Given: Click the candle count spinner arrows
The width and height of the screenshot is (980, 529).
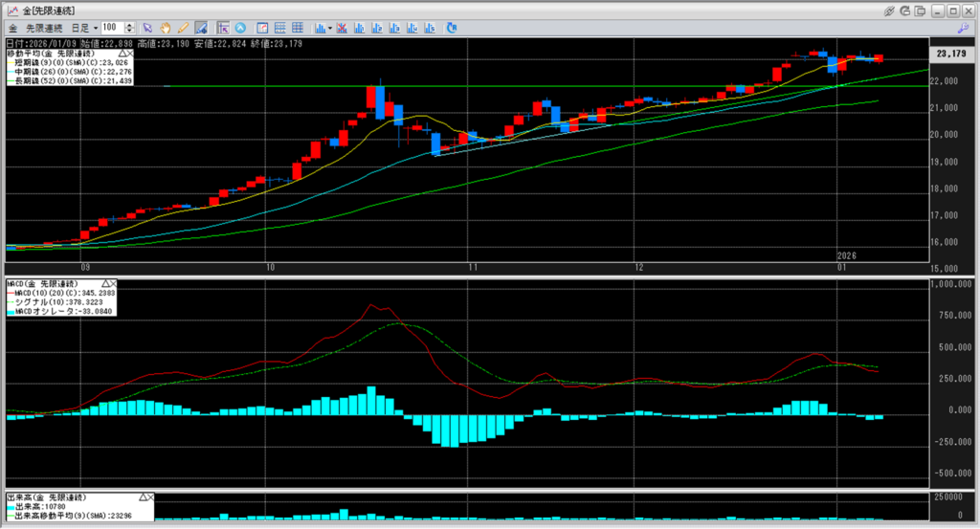Looking at the screenshot, I should [129, 28].
